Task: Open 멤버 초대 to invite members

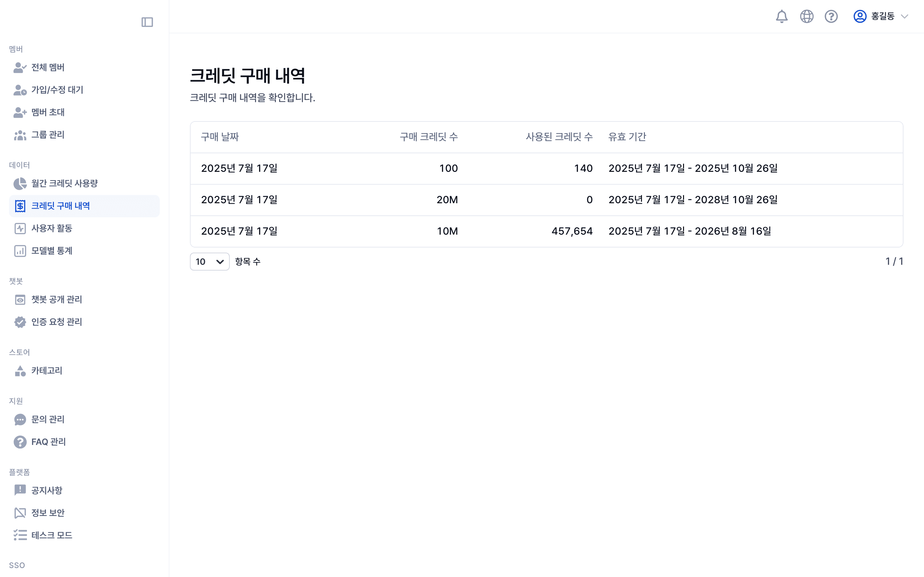Action: click(x=47, y=112)
